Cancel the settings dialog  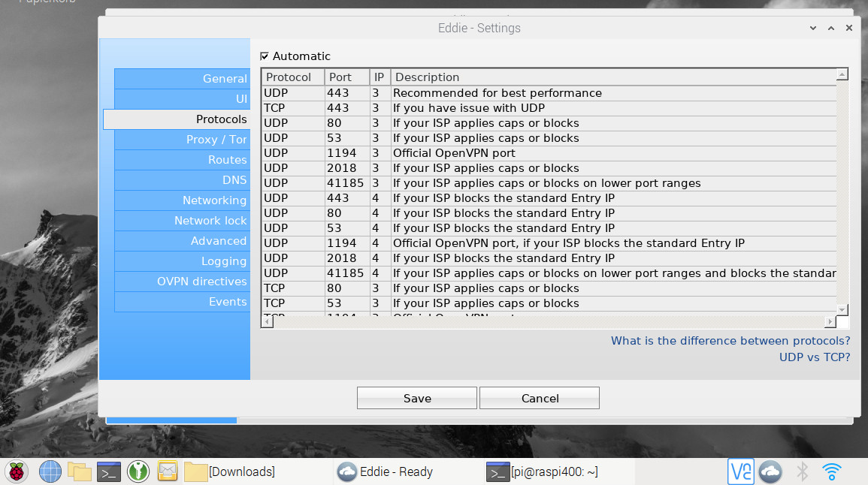(x=540, y=398)
